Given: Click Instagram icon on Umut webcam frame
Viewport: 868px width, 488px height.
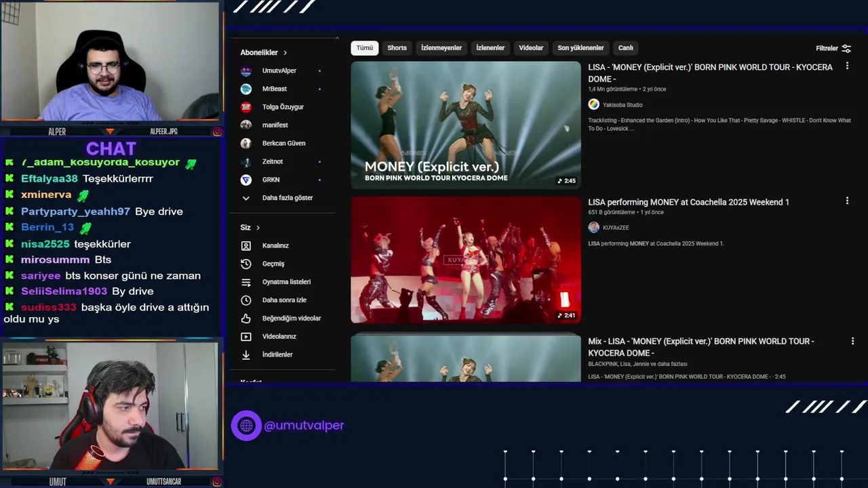Looking at the screenshot, I should tap(217, 482).
